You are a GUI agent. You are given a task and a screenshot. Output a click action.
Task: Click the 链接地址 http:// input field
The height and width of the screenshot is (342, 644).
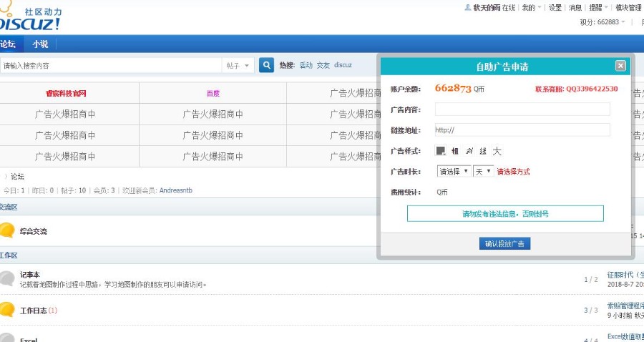tap(522, 130)
